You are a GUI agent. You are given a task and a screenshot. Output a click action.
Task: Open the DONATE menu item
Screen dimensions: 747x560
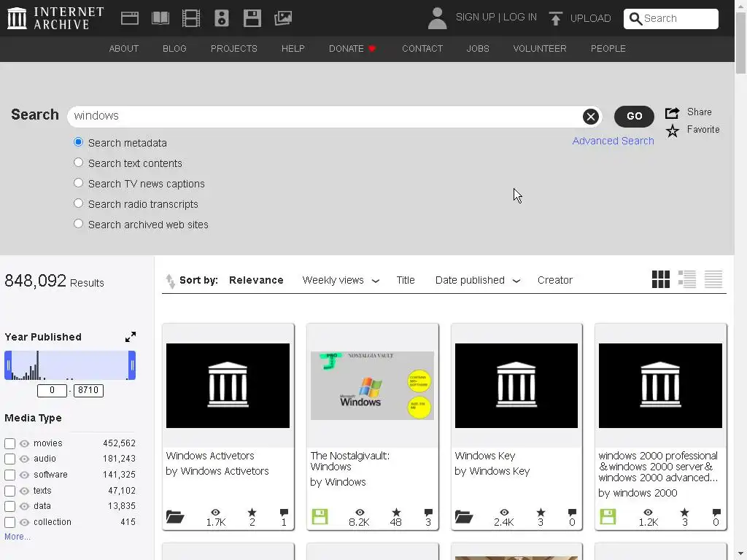point(352,49)
